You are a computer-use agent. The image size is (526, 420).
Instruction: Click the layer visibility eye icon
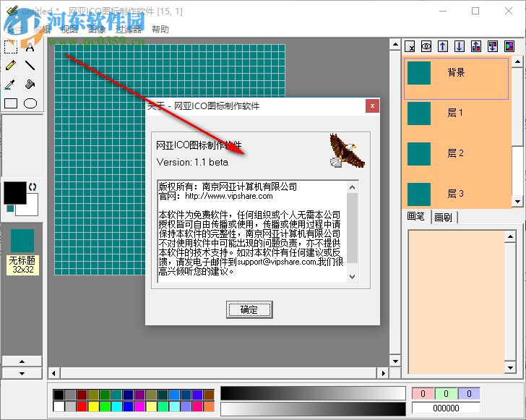coord(426,46)
